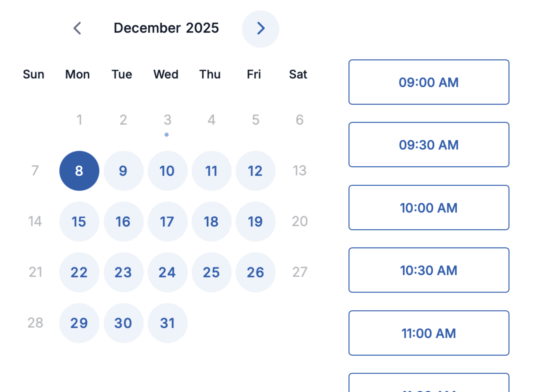Pick the 10:00 AM time slot
The height and width of the screenshot is (392, 540).
pos(429,207)
